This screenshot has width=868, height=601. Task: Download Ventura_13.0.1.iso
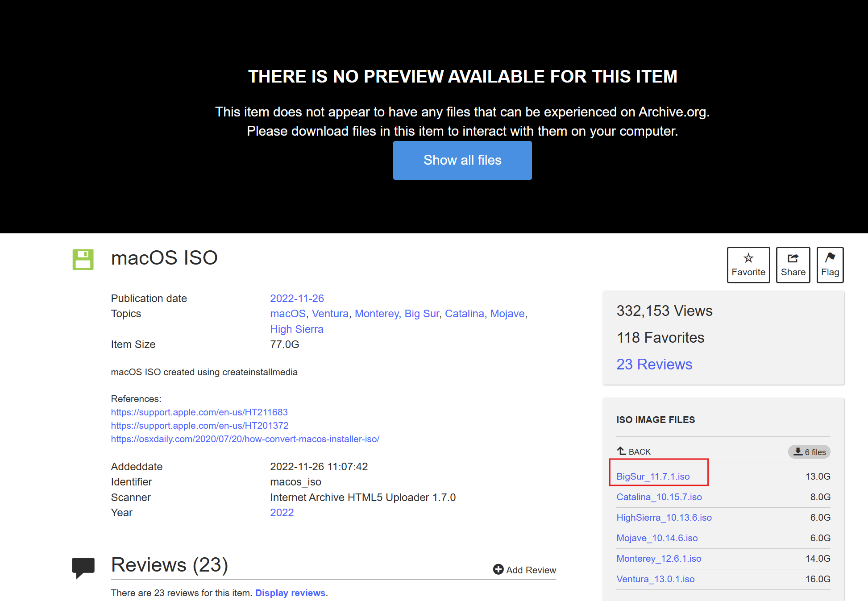656,579
